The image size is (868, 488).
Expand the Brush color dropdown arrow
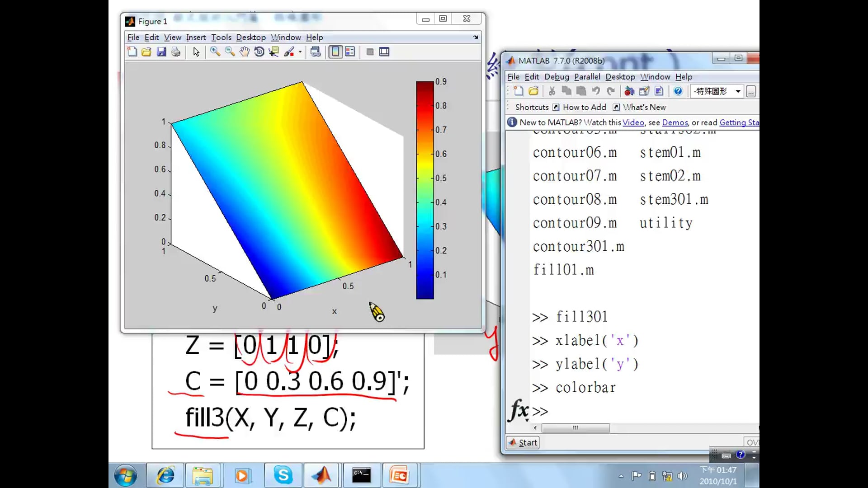(300, 52)
